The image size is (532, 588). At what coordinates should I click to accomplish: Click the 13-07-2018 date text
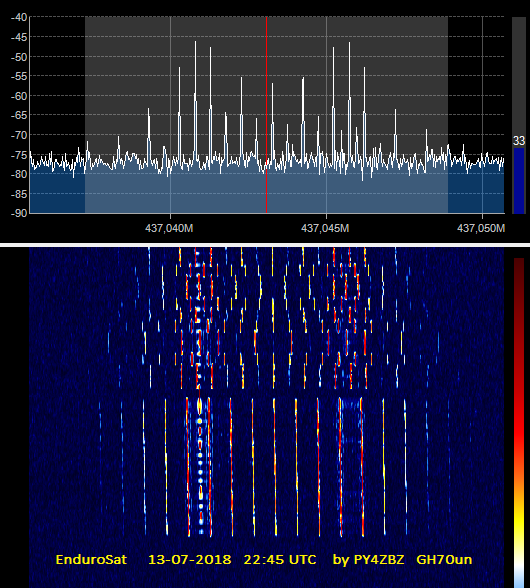[190, 560]
